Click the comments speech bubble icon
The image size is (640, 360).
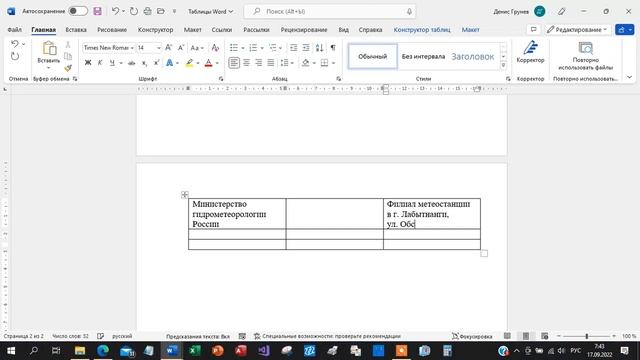point(533,29)
